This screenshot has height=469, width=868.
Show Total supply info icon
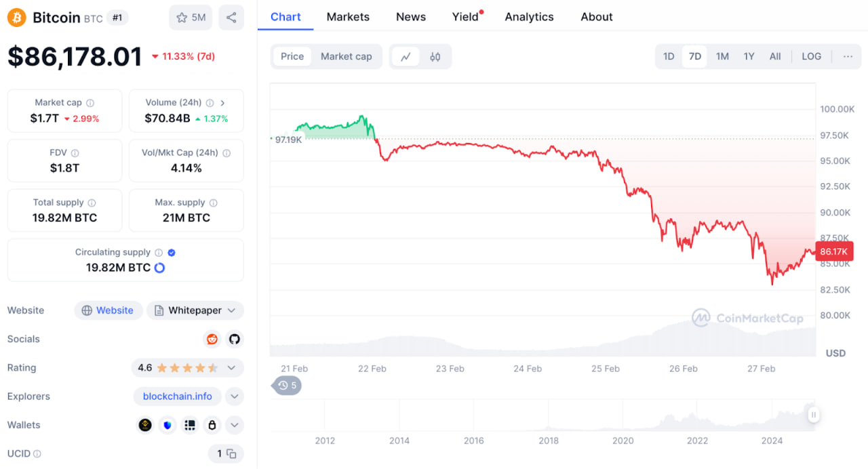(x=92, y=203)
